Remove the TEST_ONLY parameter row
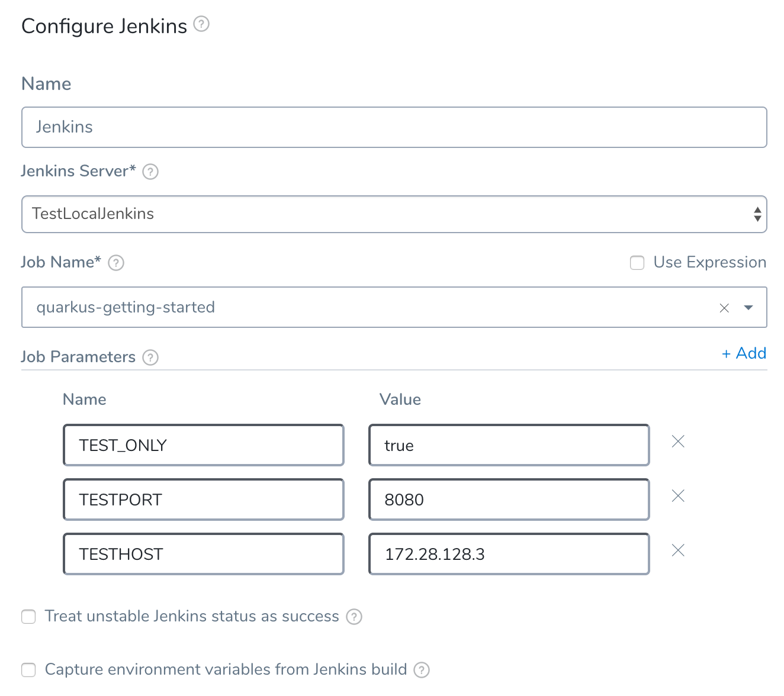784x696 pixels. (678, 442)
